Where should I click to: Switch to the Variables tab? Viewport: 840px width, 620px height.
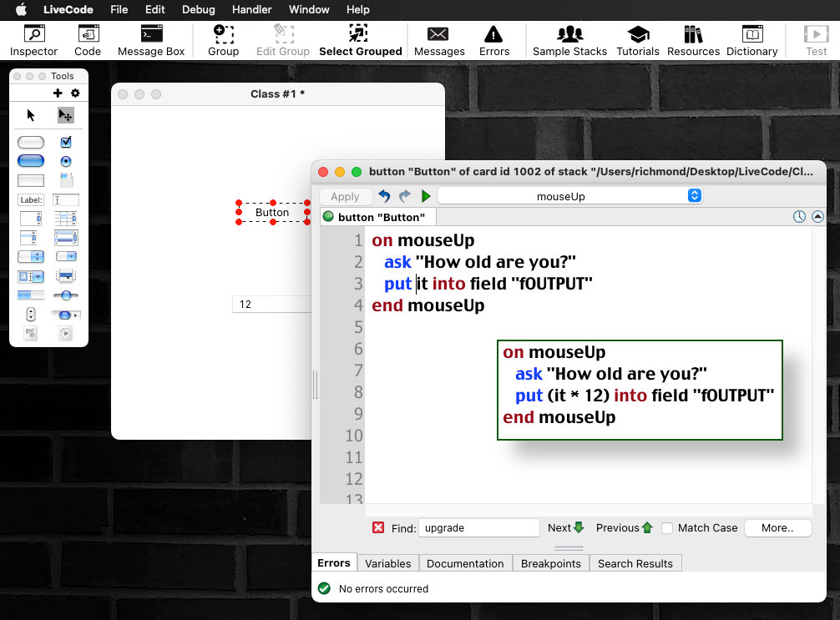[388, 563]
